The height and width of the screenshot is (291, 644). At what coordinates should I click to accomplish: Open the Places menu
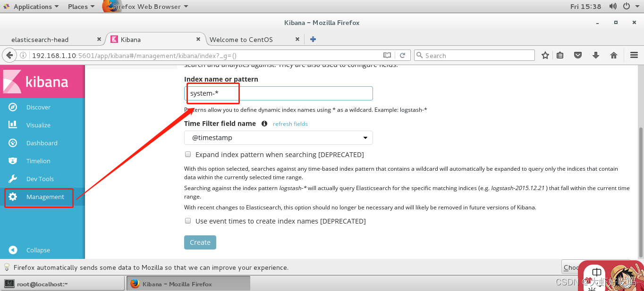click(x=81, y=7)
